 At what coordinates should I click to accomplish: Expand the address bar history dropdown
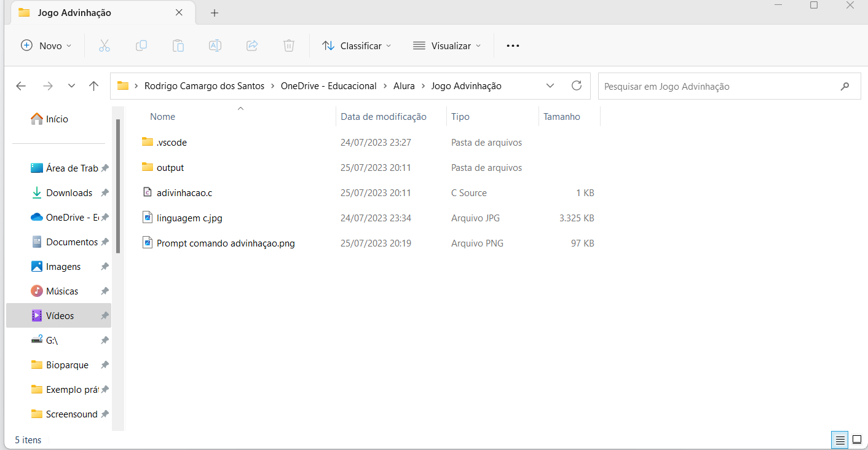click(x=550, y=85)
